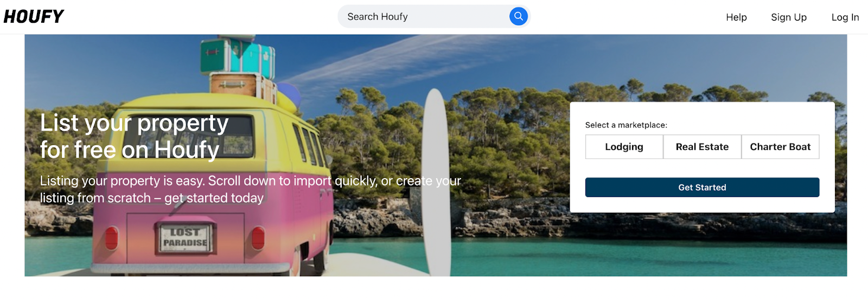Go to Sign Up

pos(789,17)
